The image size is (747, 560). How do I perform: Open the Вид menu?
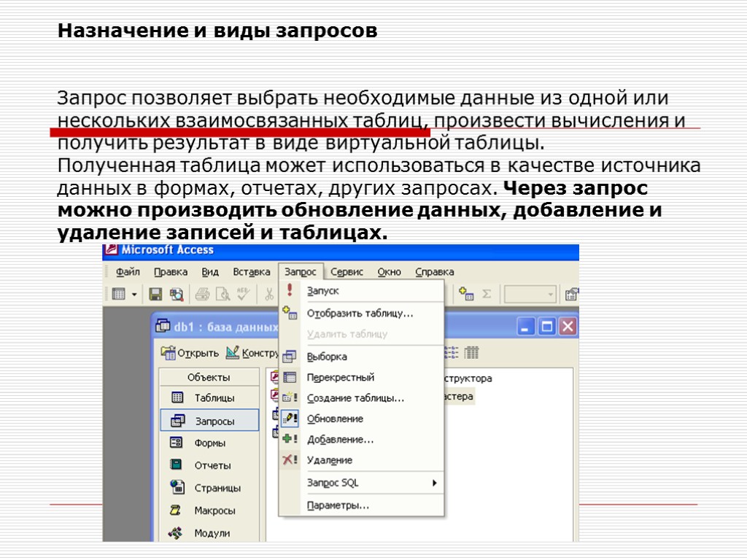209,272
